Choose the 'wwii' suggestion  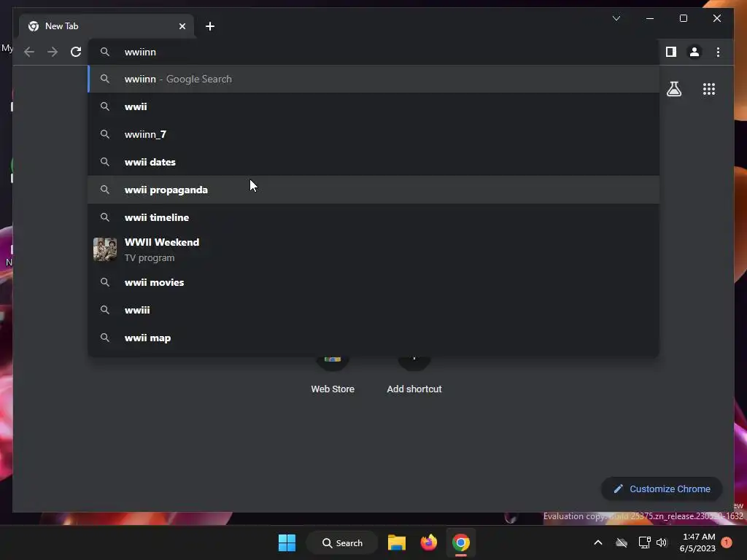coord(374,106)
